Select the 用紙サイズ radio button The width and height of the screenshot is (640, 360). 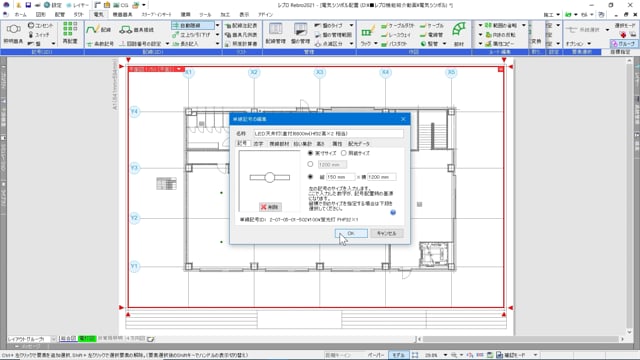344,153
